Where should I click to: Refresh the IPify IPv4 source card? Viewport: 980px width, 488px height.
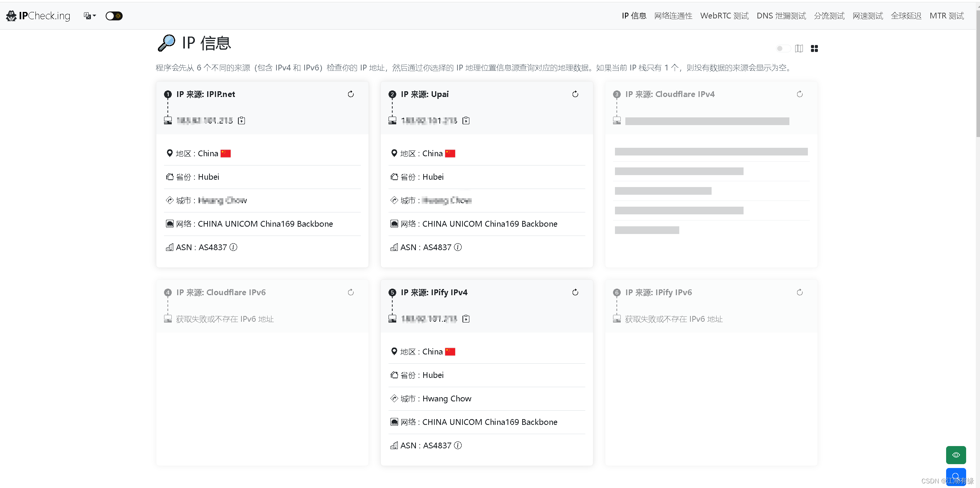[x=575, y=292]
